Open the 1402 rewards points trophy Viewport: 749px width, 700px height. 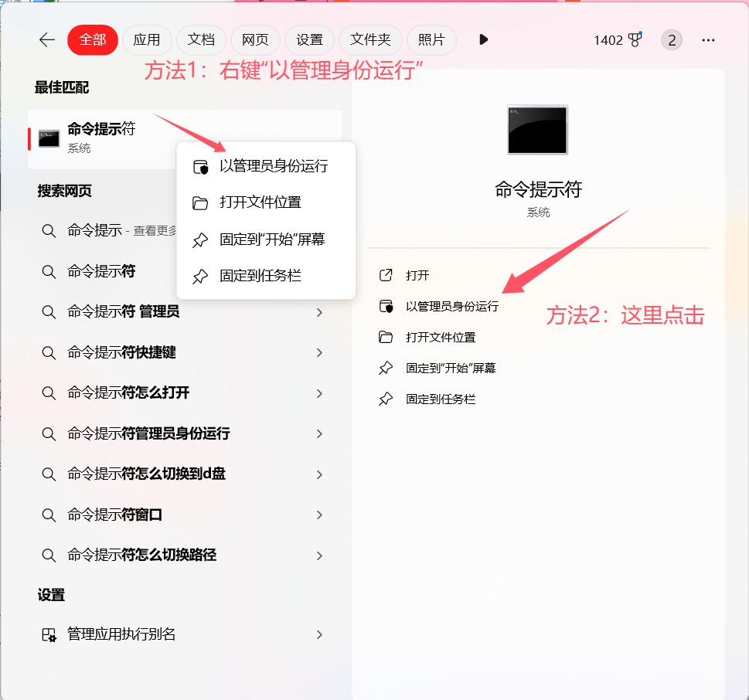[617, 40]
